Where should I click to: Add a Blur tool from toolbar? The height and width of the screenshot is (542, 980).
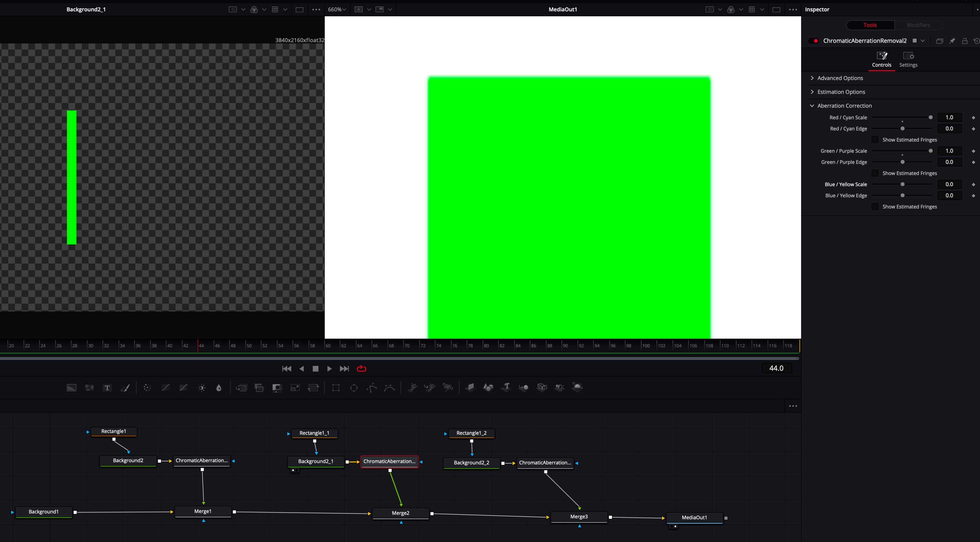[219, 387]
